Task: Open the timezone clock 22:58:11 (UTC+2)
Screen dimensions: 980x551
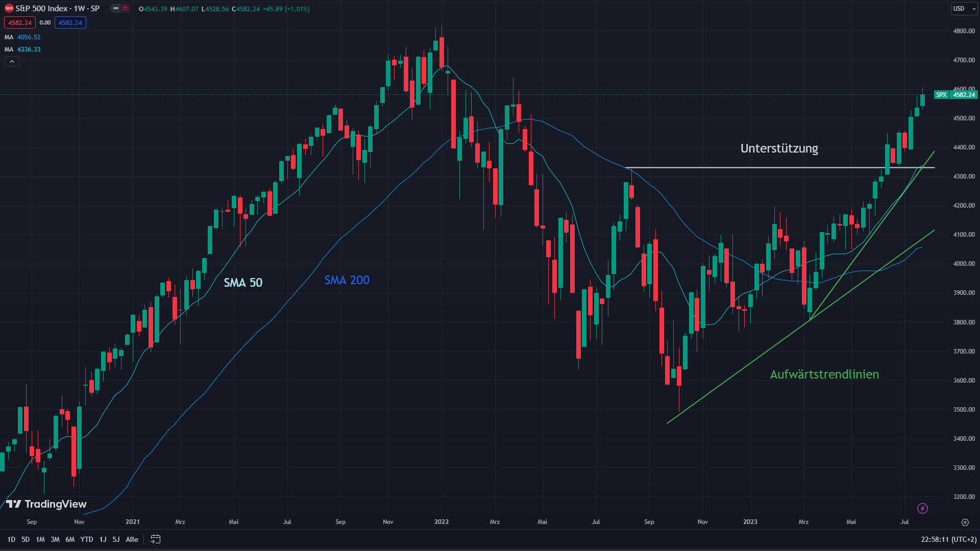Action: [x=948, y=539]
